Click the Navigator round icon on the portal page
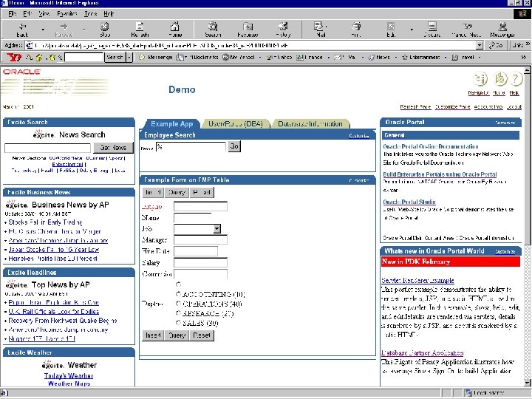The image size is (532, 399). (x=480, y=79)
